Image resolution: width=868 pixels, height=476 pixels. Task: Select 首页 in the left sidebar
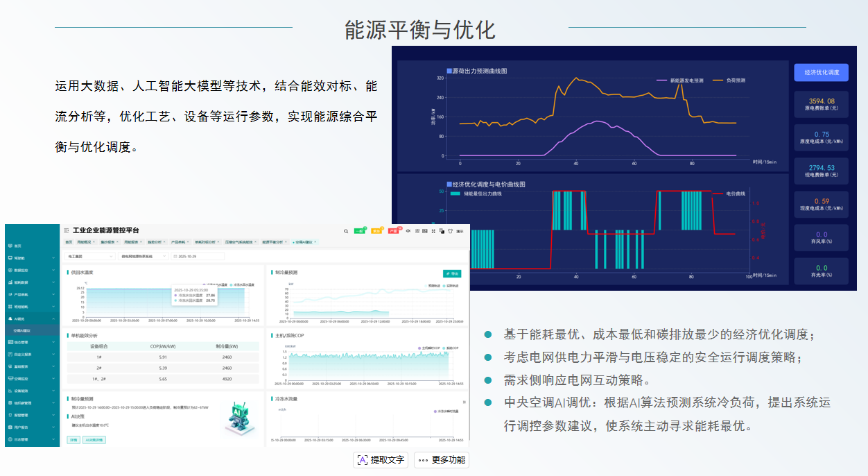click(18, 246)
